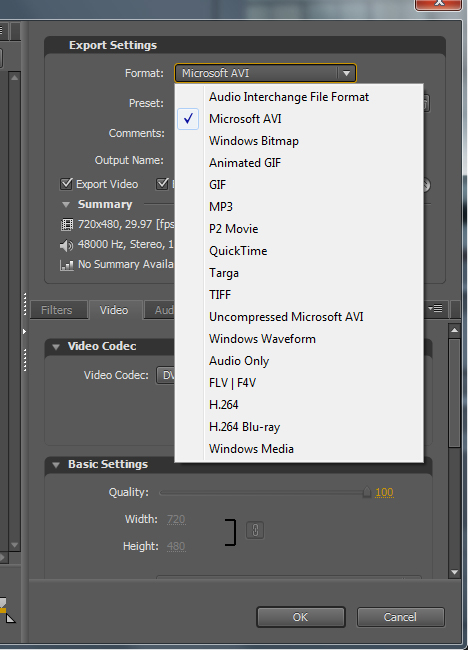The width and height of the screenshot is (468, 650).
Task: Click the Height value 480
Action: (176, 546)
